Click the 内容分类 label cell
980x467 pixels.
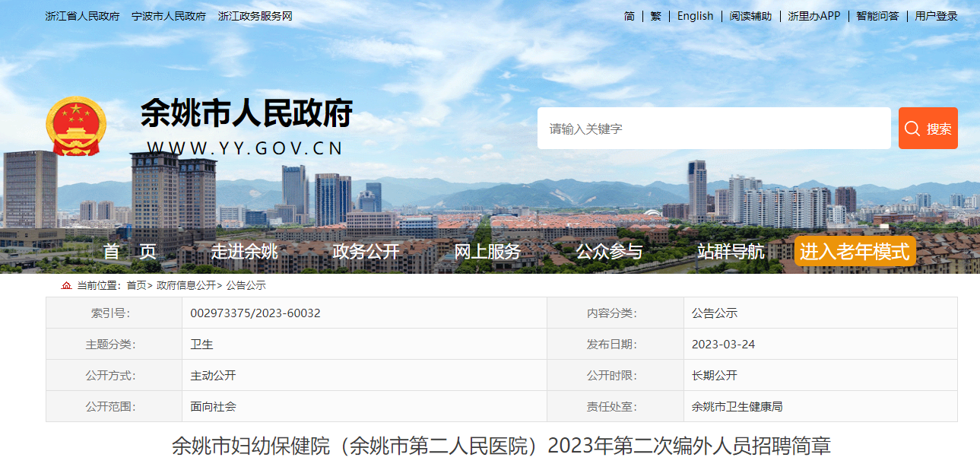(616, 313)
